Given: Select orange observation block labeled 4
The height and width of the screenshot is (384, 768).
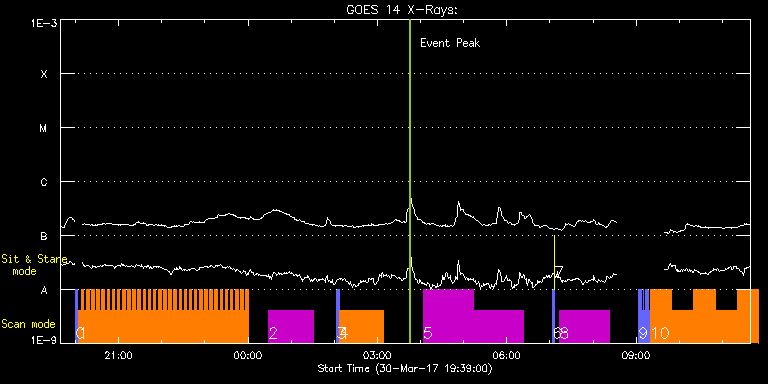Looking at the screenshot, I should click(362, 326).
